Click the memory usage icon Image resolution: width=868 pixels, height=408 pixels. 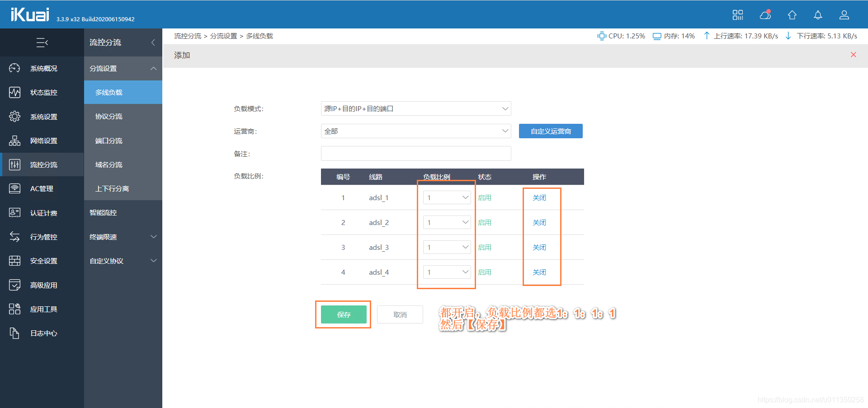click(657, 36)
